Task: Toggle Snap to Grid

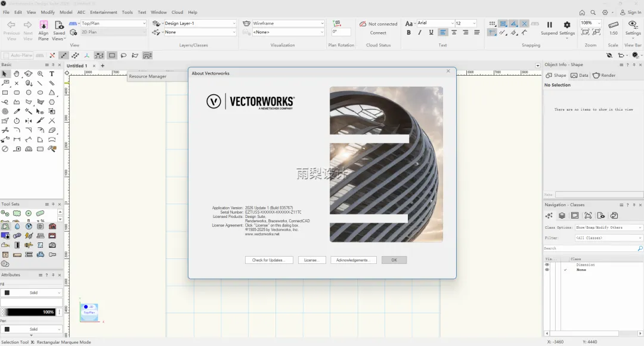Action: point(492,24)
